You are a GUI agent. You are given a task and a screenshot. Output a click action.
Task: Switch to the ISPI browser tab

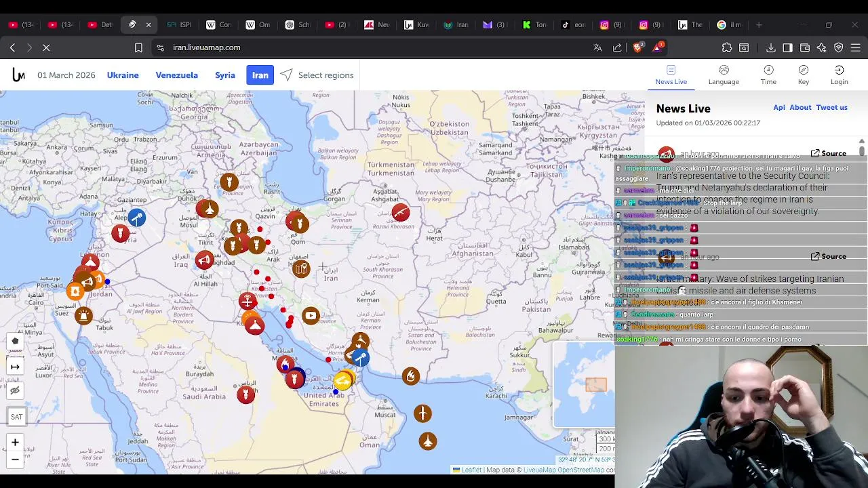179,24
